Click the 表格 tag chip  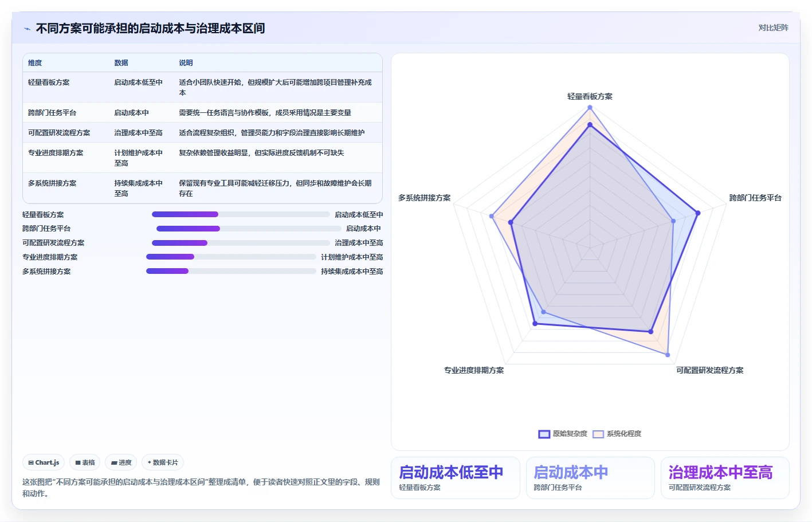pyautogui.click(x=85, y=462)
